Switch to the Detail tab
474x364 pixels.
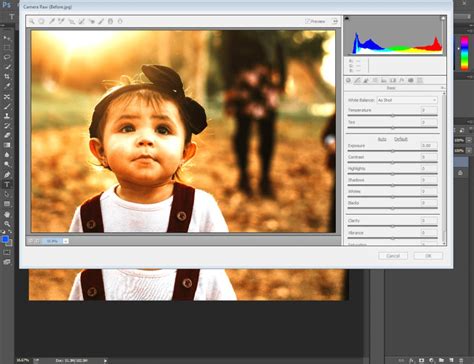pos(366,80)
